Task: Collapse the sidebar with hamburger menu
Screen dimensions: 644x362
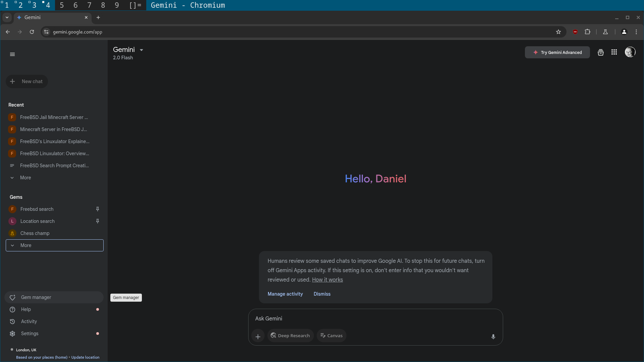Action: [12, 54]
